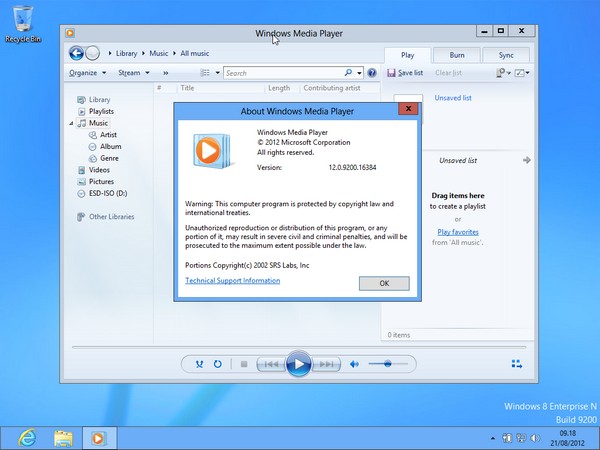The image size is (600, 450).
Task: Open Technical Support Information link
Action: point(233,280)
